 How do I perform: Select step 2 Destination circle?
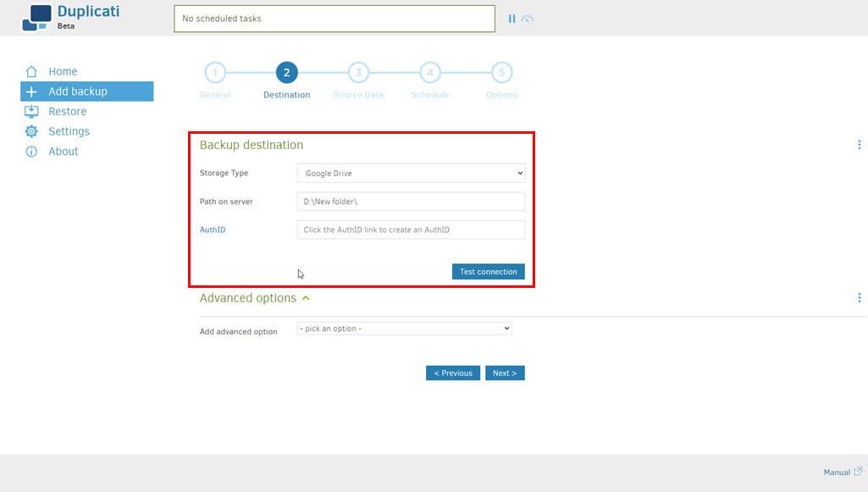point(287,73)
